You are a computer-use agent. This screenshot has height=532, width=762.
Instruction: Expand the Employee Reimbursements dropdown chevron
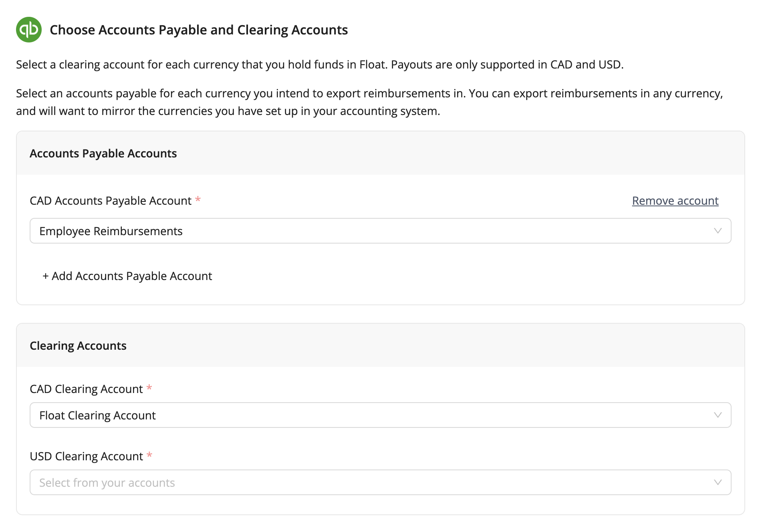pos(718,231)
